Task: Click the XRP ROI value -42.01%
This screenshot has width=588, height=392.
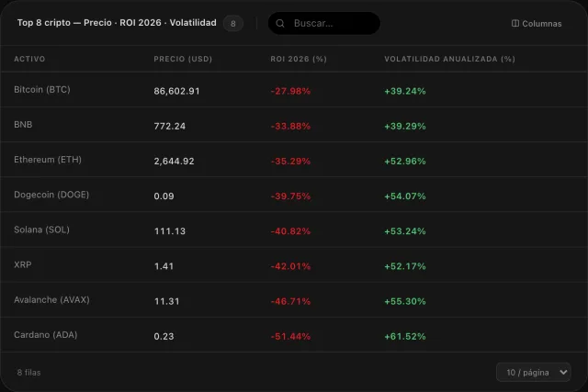Action: (290, 266)
